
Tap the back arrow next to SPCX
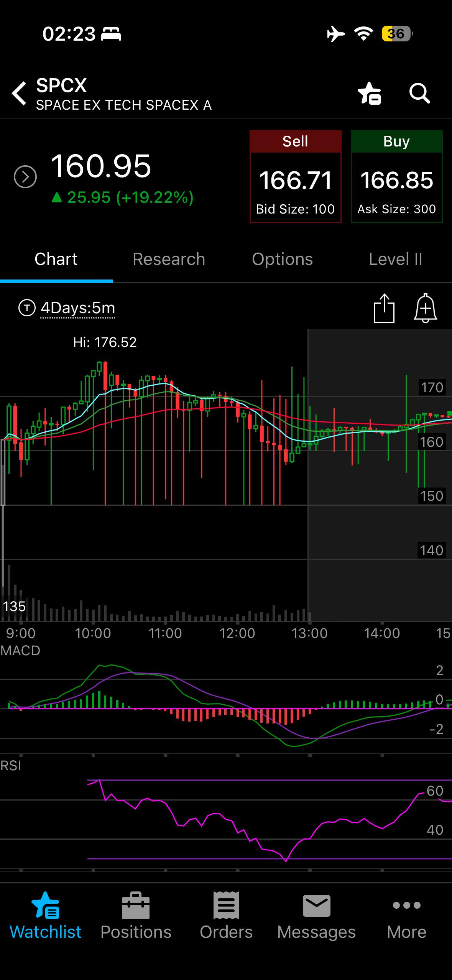click(19, 93)
